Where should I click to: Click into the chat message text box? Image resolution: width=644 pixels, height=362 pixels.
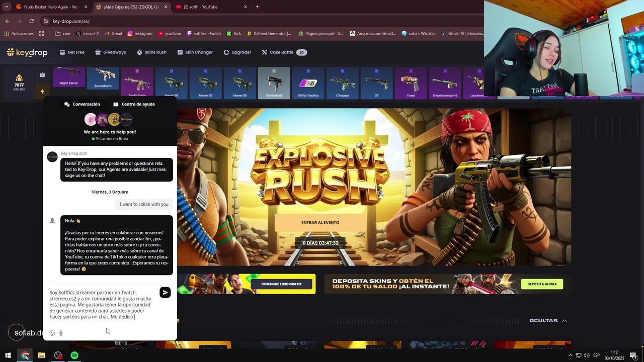pos(101,305)
